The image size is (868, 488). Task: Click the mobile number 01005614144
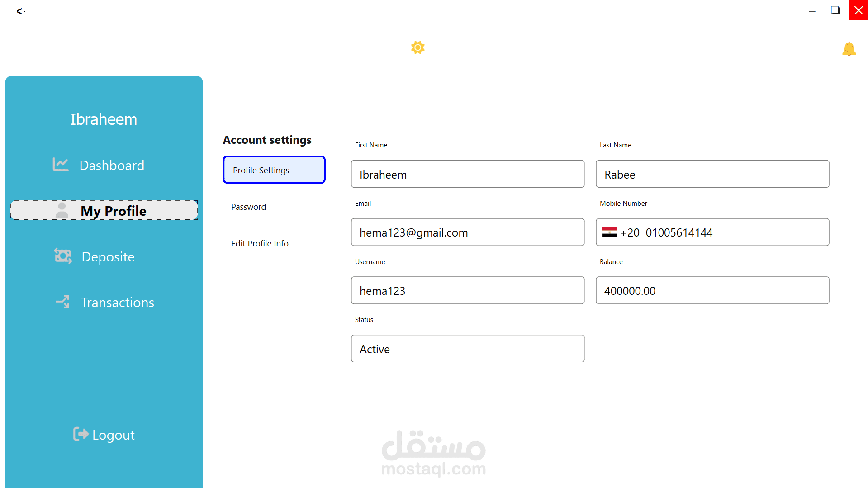pyautogui.click(x=679, y=232)
